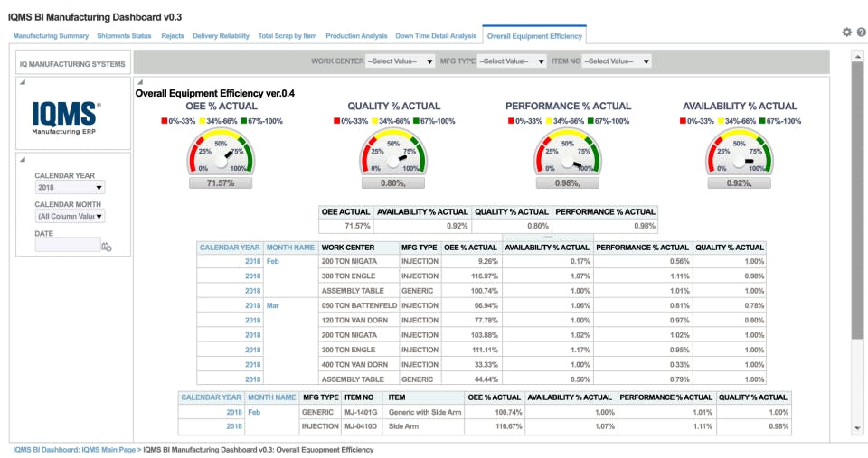Click the MJ-1401G item number cell

click(361, 413)
